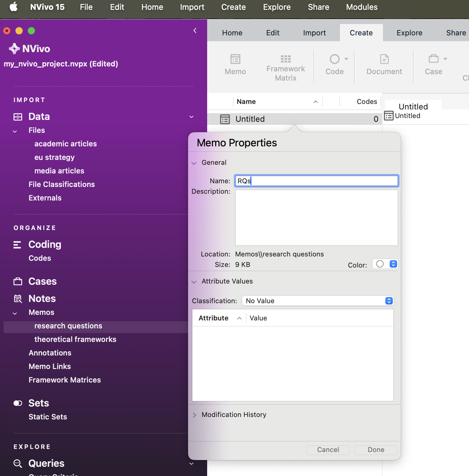Image resolution: width=469 pixels, height=476 pixels.
Task: Open the Classification dropdown
Action: point(318,301)
